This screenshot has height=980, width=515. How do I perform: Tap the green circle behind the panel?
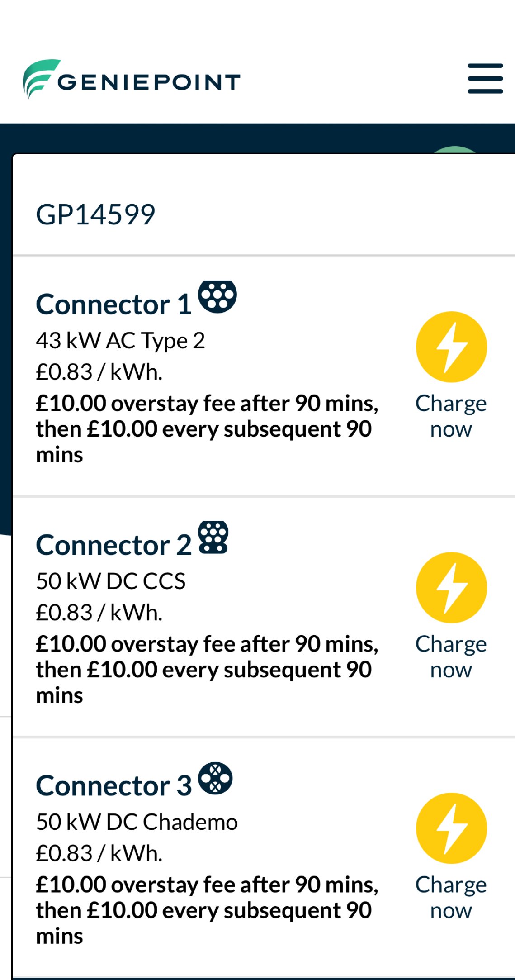[x=454, y=150]
